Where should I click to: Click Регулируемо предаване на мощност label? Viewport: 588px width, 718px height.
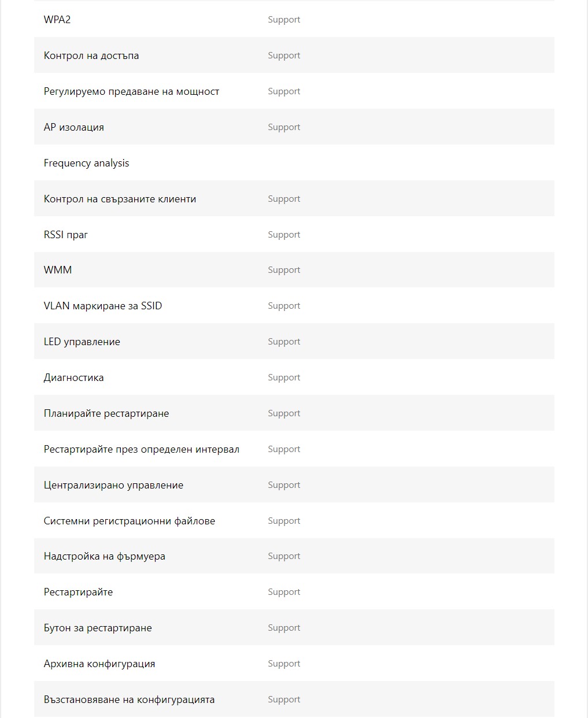click(x=131, y=91)
